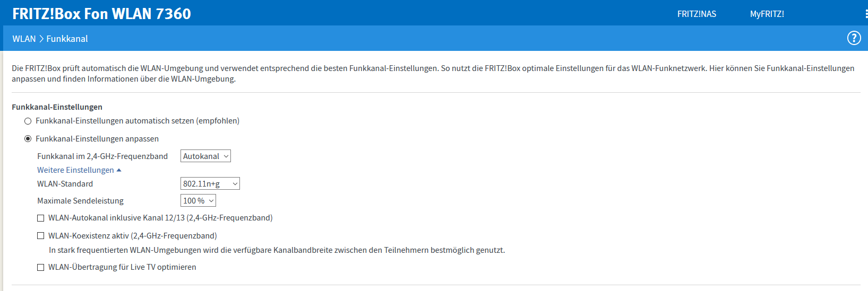Go to WLAN breadcrumb
This screenshot has width=868, height=291.
click(x=24, y=39)
